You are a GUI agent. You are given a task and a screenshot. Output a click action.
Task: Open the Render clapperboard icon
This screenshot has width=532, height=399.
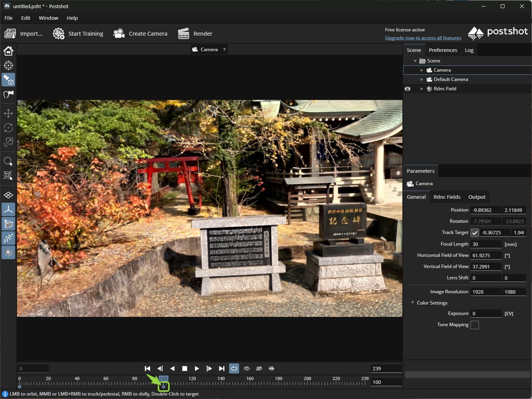click(183, 34)
